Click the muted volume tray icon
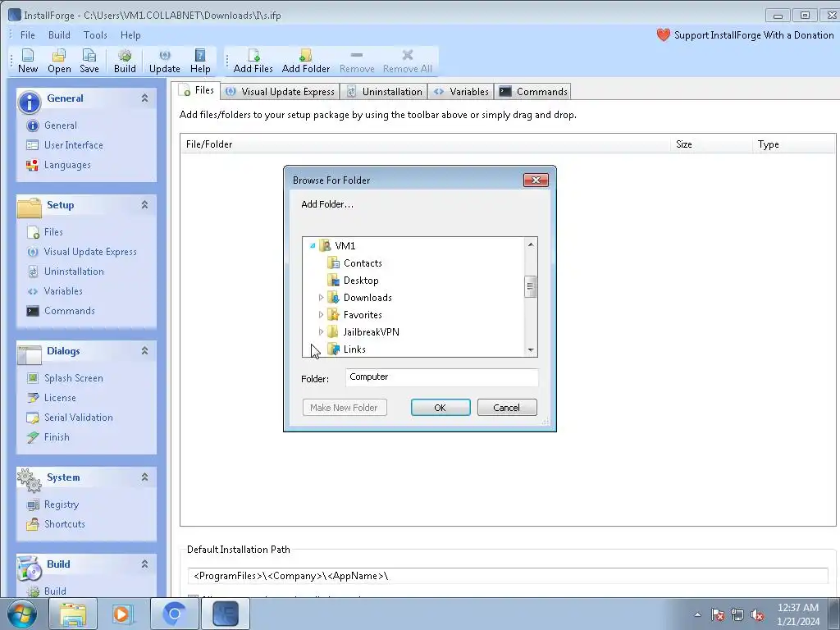Image resolution: width=840 pixels, height=630 pixels. 757,615
